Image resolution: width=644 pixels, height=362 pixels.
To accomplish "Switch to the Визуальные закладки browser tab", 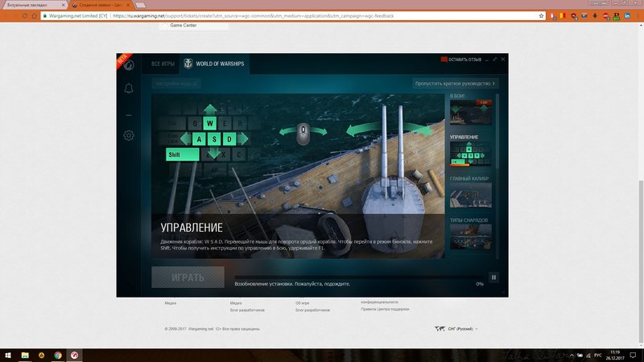I will pos(35,5).
